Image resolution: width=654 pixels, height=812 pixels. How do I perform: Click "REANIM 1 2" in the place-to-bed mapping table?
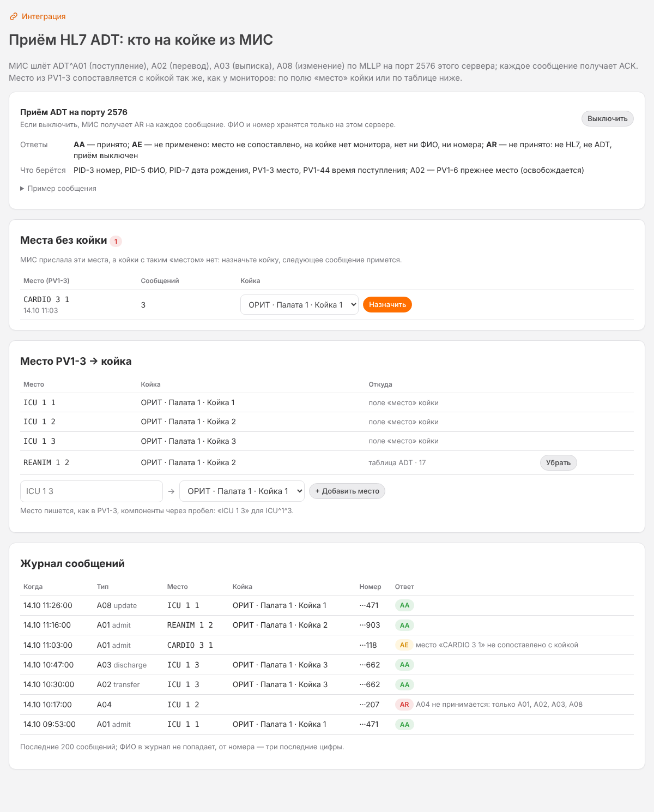46,462
